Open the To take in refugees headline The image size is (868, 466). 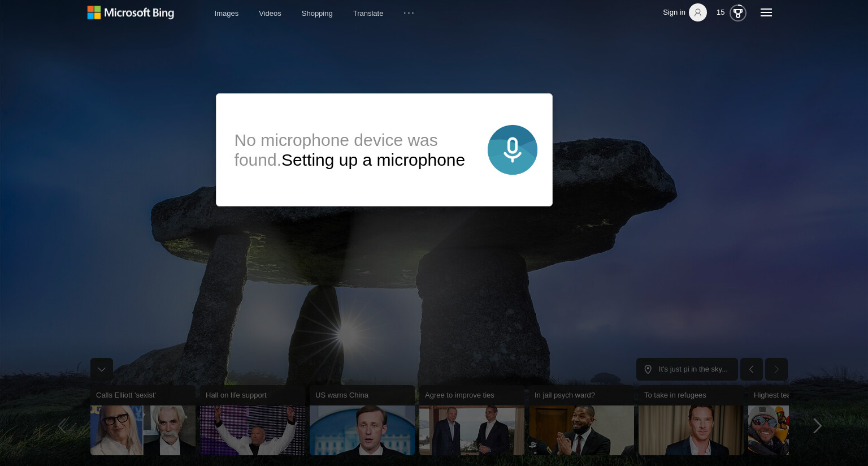(x=675, y=395)
